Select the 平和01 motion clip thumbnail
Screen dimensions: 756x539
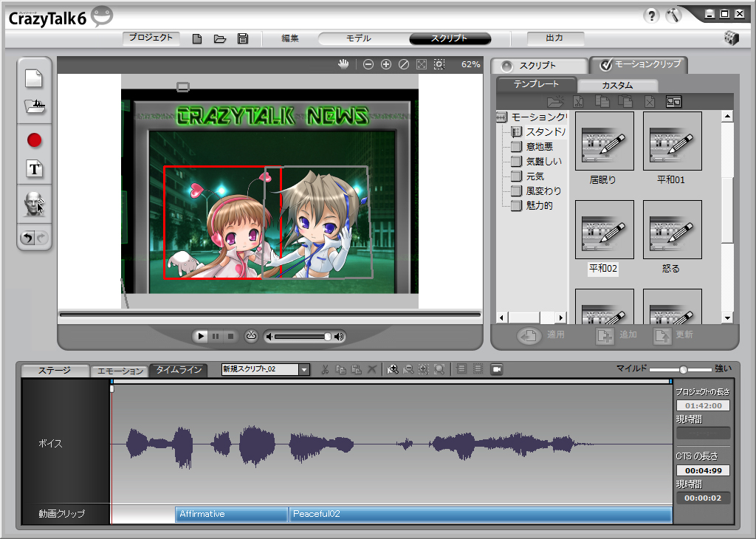tap(672, 141)
